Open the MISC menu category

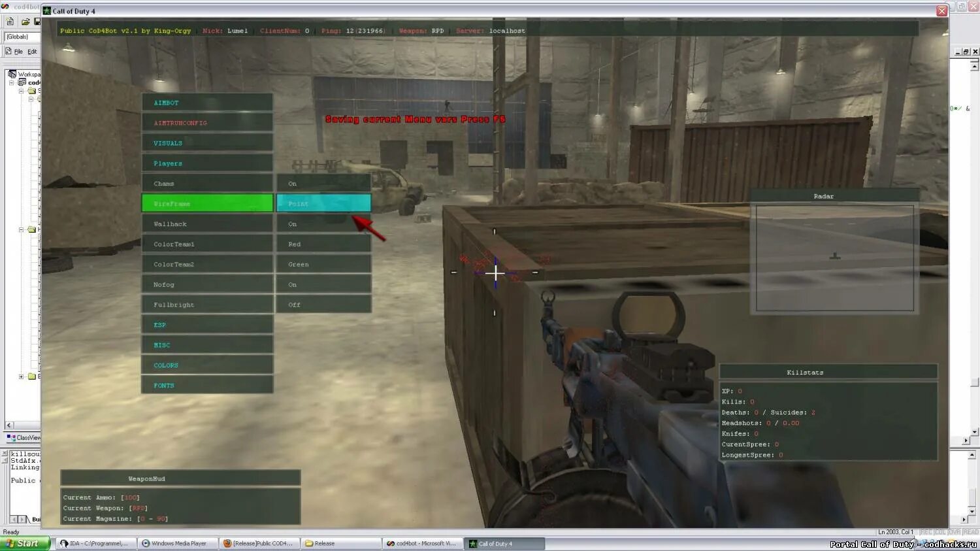coord(207,345)
